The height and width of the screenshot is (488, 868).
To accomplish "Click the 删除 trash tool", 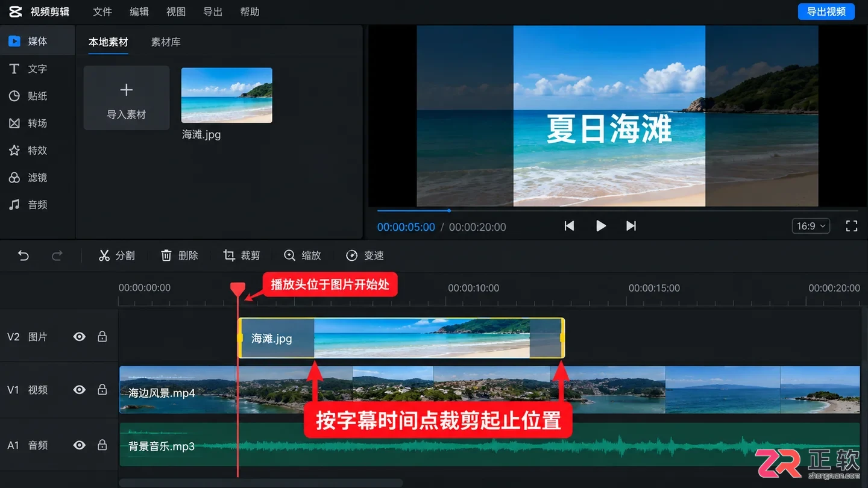I will (x=180, y=255).
